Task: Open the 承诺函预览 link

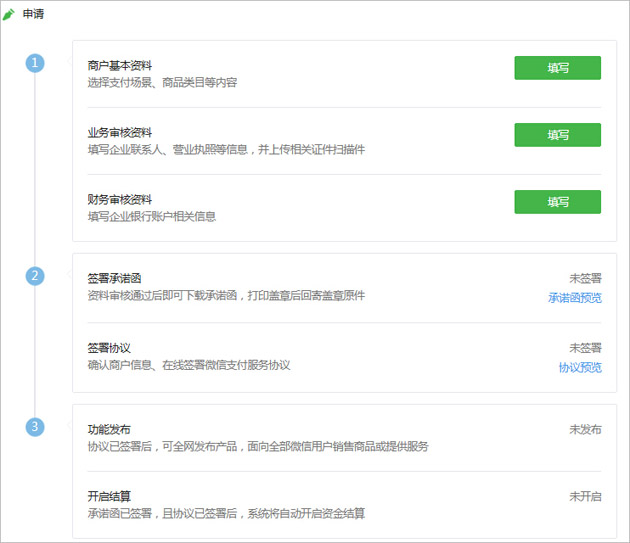Action: (574, 298)
